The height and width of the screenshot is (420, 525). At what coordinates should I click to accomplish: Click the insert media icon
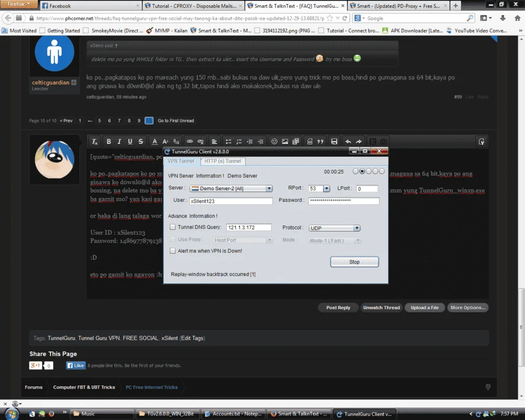click(296, 142)
